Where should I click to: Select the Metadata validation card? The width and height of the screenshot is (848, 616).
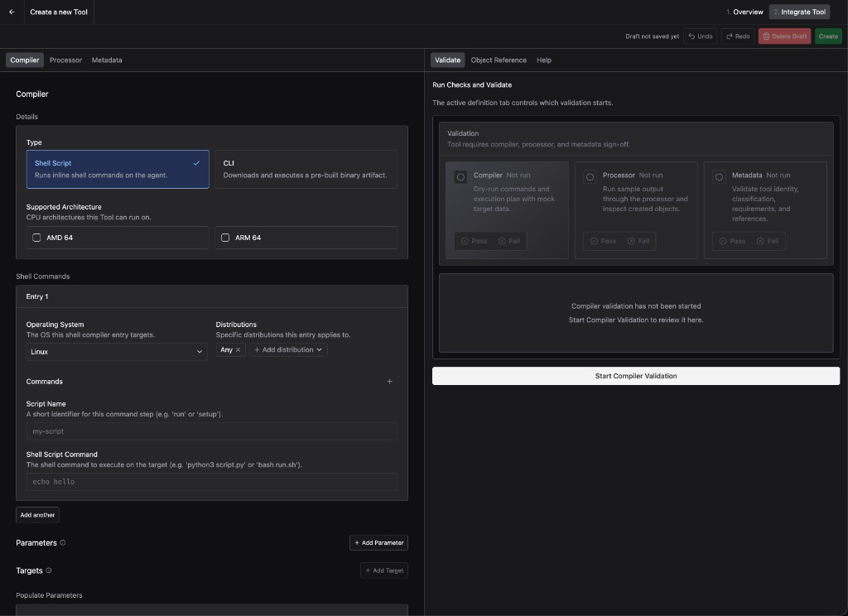click(765, 209)
